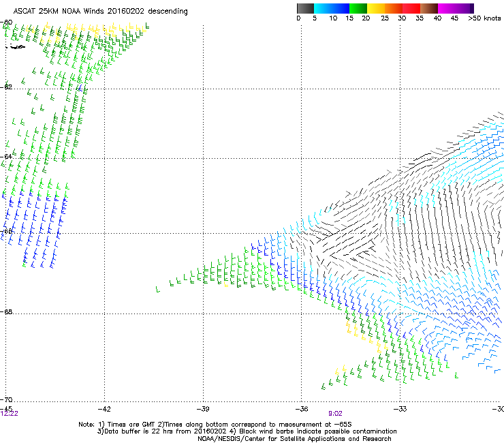Click the ASCAT 25KM NOAA Winds title text
Image resolution: width=504 pixels, height=443 pixels.
coord(100,12)
